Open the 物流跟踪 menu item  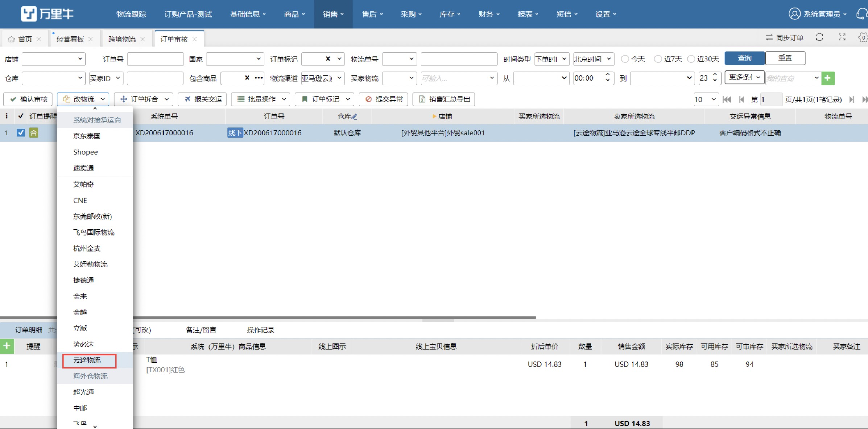tap(131, 14)
